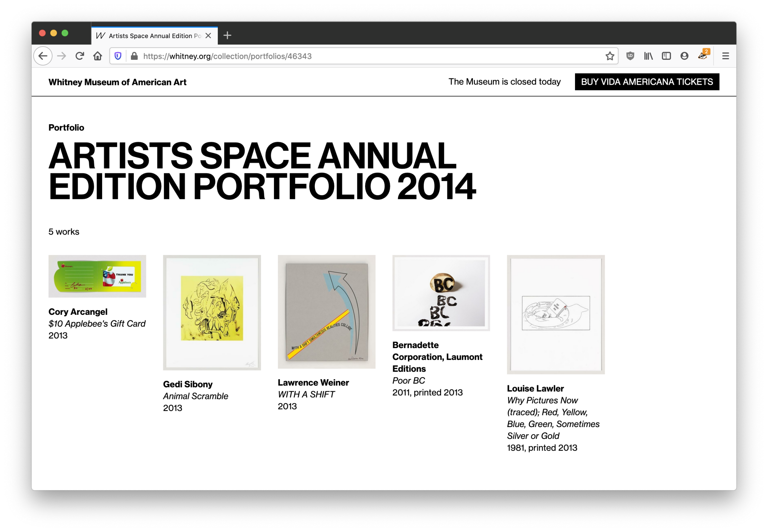Bookmark this page with the star
768x532 pixels.
tap(610, 56)
